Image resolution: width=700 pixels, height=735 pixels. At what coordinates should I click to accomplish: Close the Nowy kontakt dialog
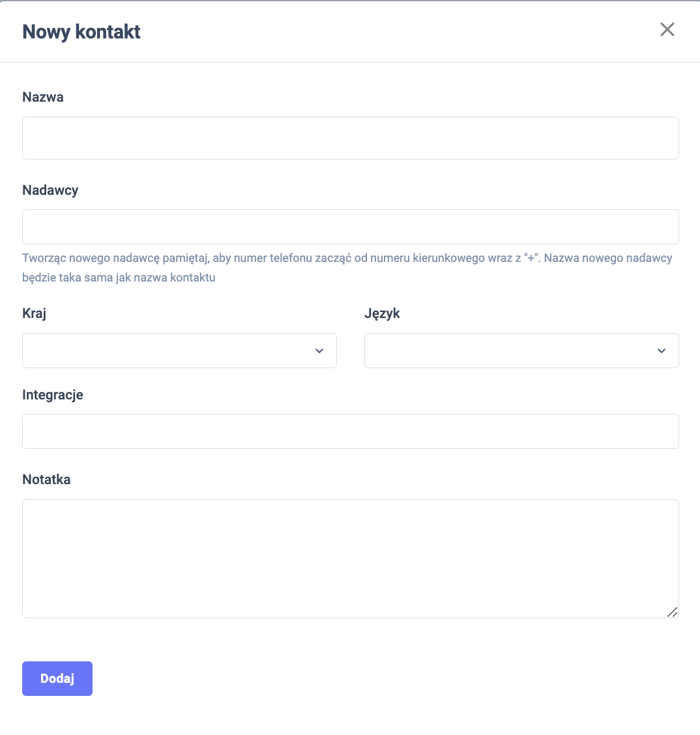point(667,29)
